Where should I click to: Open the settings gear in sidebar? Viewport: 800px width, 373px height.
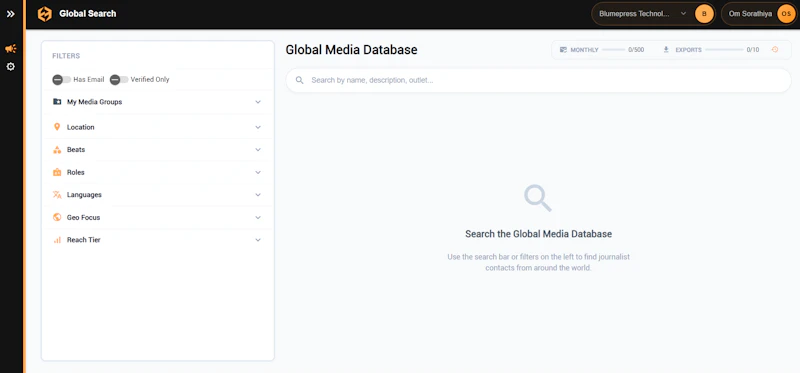click(x=10, y=67)
